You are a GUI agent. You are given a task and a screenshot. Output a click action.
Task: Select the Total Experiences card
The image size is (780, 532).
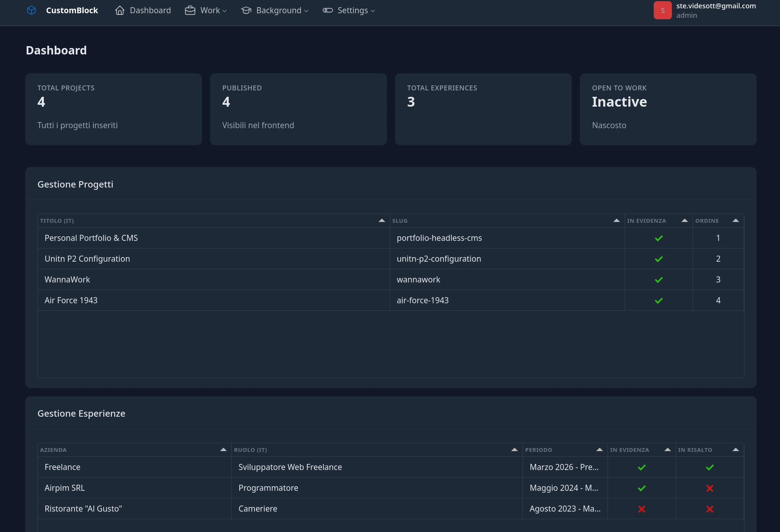(483, 109)
